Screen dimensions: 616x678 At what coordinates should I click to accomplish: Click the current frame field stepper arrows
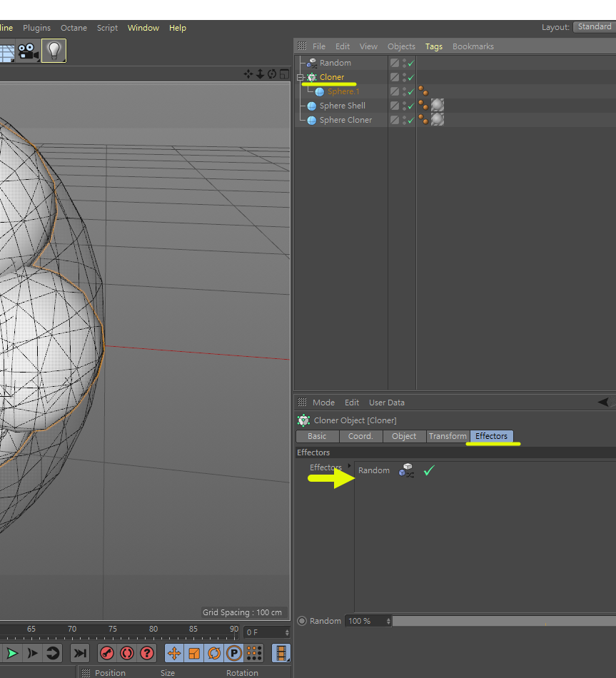pos(287,632)
